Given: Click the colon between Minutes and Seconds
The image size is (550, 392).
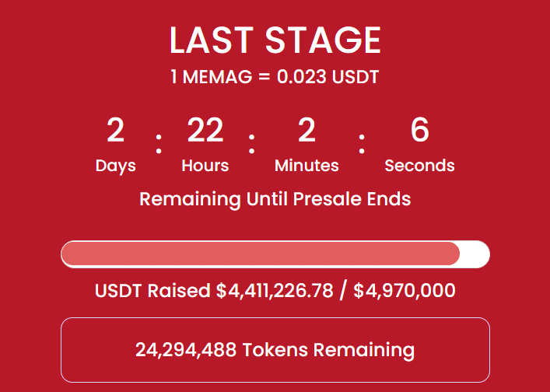Looking at the screenshot, I should pyautogui.click(x=362, y=144).
